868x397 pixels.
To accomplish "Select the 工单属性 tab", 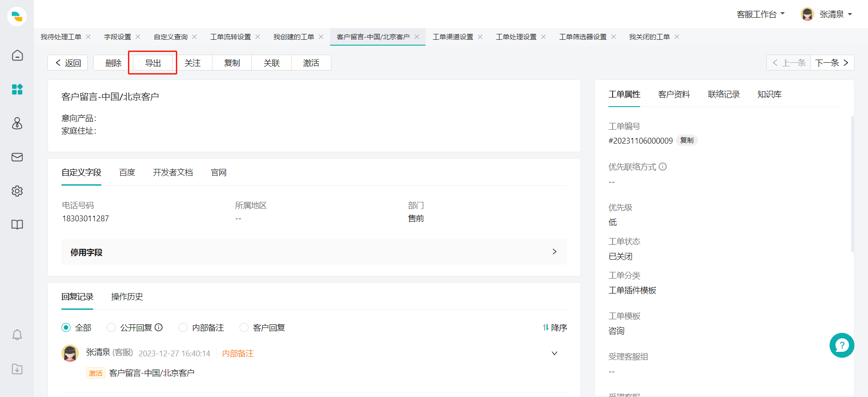I will [624, 94].
